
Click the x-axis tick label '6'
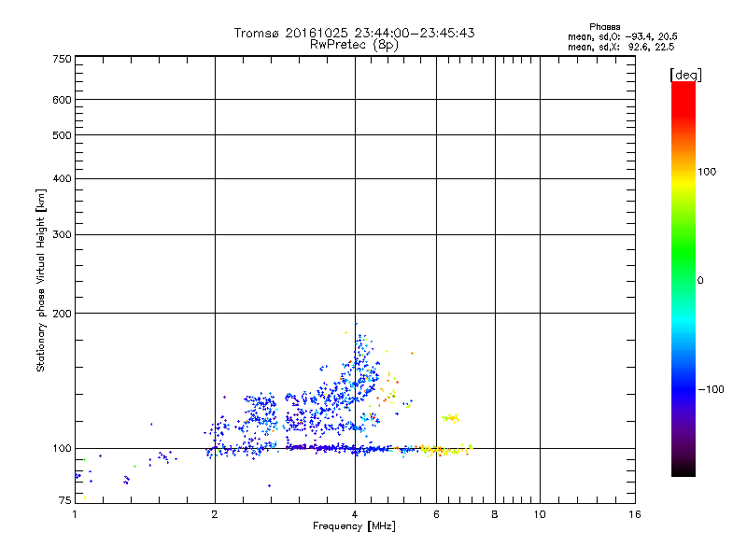click(x=436, y=514)
